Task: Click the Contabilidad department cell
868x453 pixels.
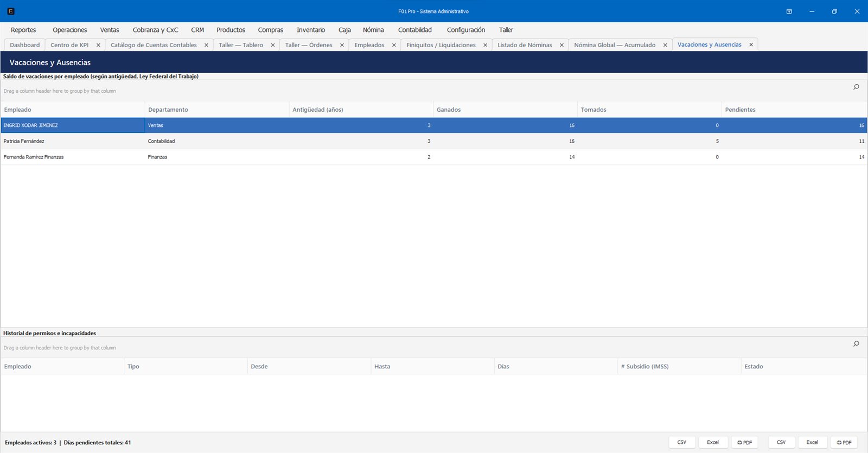Action: tap(217, 141)
